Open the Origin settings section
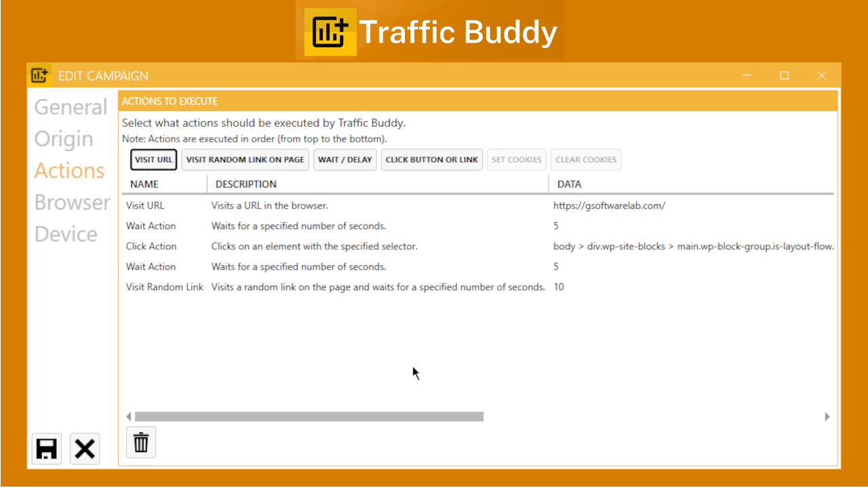Image resolution: width=868 pixels, height=488 pixels. point(63,138)
